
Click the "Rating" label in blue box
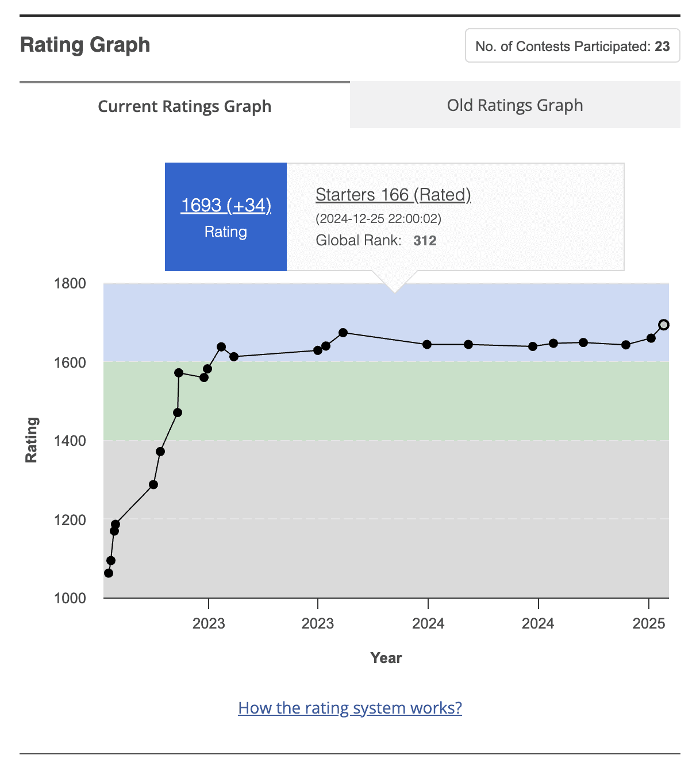(x=226, y=232)
